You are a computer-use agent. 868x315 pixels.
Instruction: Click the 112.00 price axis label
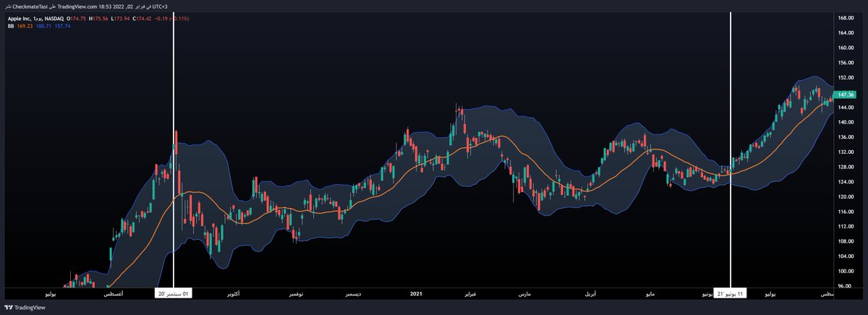pos(847,227)
